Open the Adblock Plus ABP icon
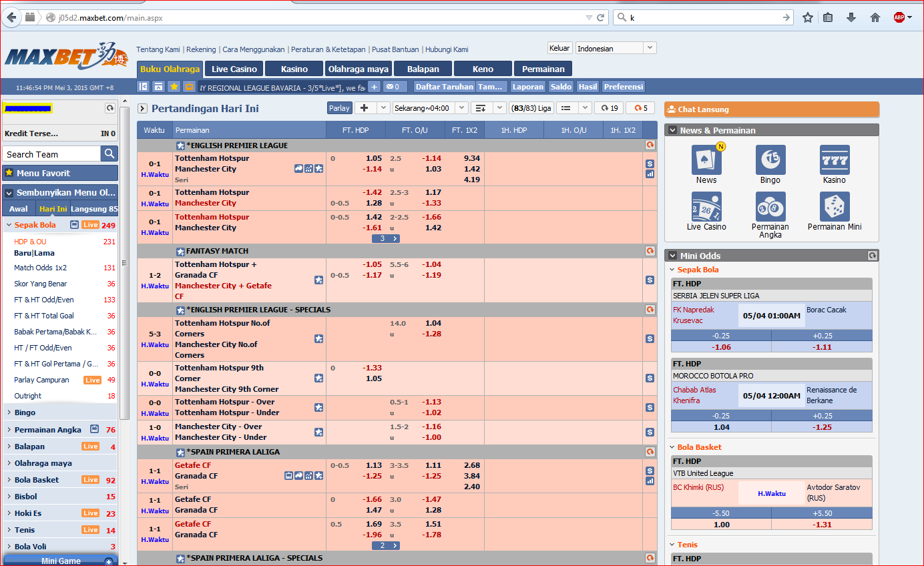 tap(899, 18)
